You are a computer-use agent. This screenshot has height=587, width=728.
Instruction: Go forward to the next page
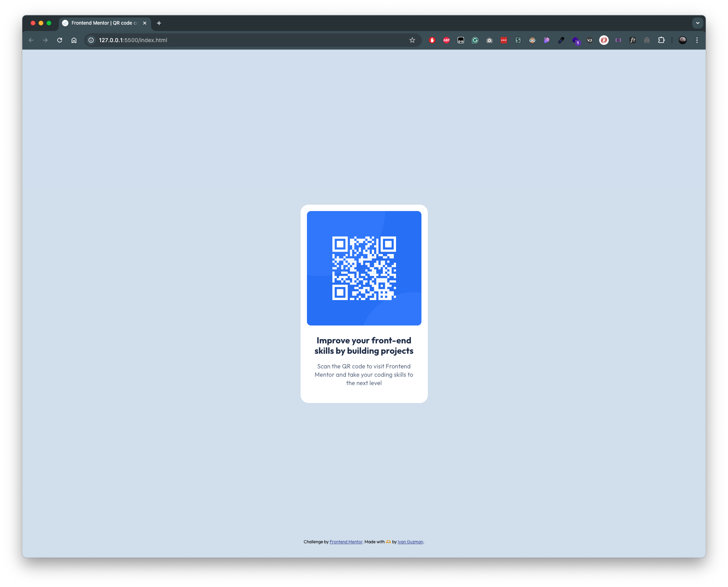tap(45, 40)
